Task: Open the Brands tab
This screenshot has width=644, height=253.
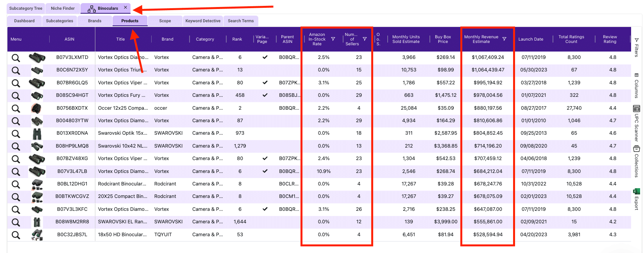Action: 95,21
